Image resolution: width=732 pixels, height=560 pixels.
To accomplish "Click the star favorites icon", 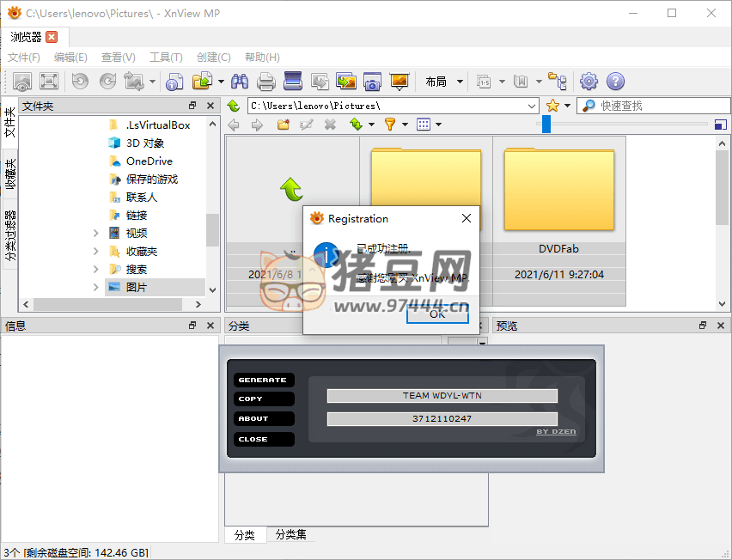I will pos(552,106).
